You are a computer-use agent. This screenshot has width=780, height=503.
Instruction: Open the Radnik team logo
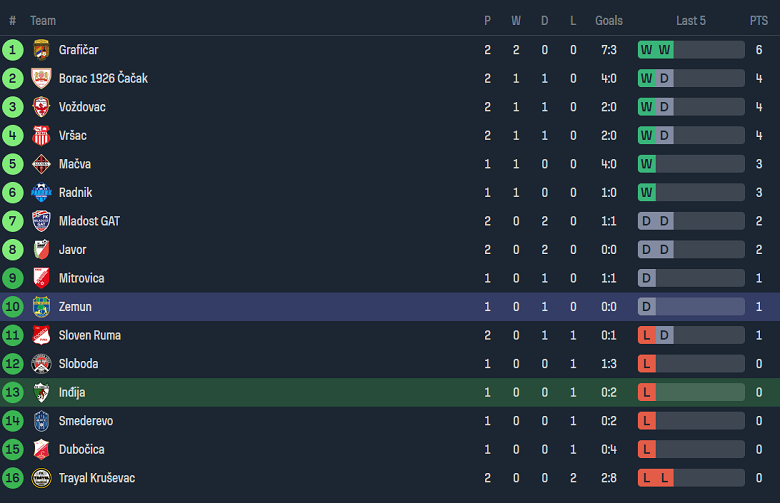(41, 193)
